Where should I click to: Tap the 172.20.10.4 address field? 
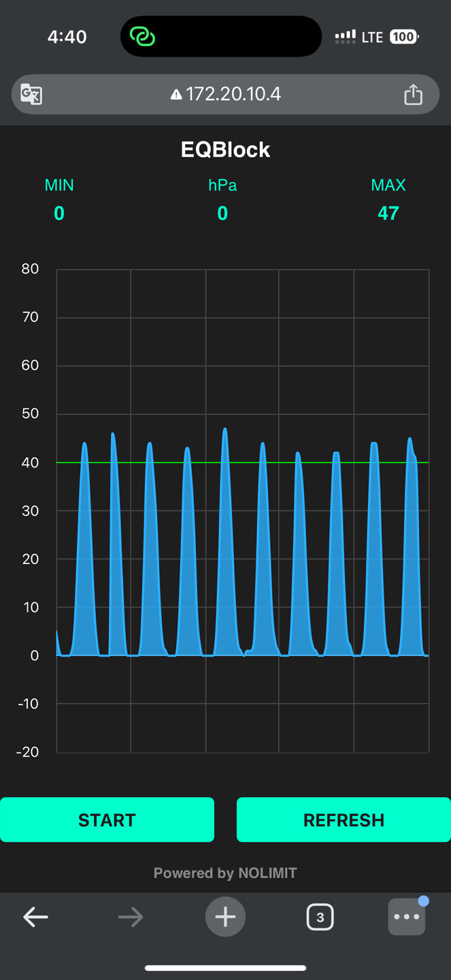(233, 94)
